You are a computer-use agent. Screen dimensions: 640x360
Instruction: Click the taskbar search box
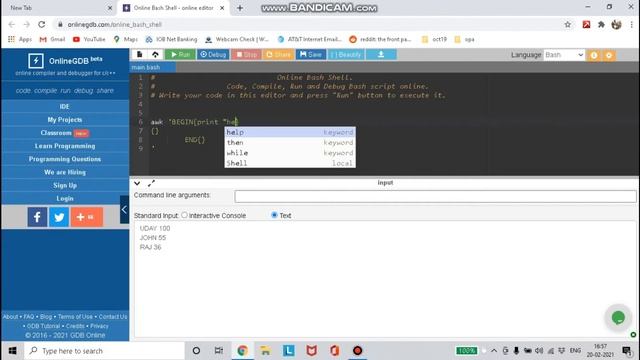click(x=104, y=351)
